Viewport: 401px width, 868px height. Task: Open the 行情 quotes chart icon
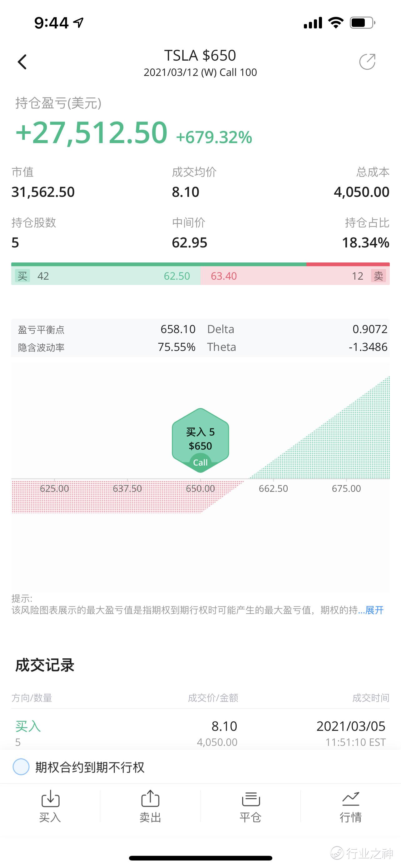click(350, 806)
